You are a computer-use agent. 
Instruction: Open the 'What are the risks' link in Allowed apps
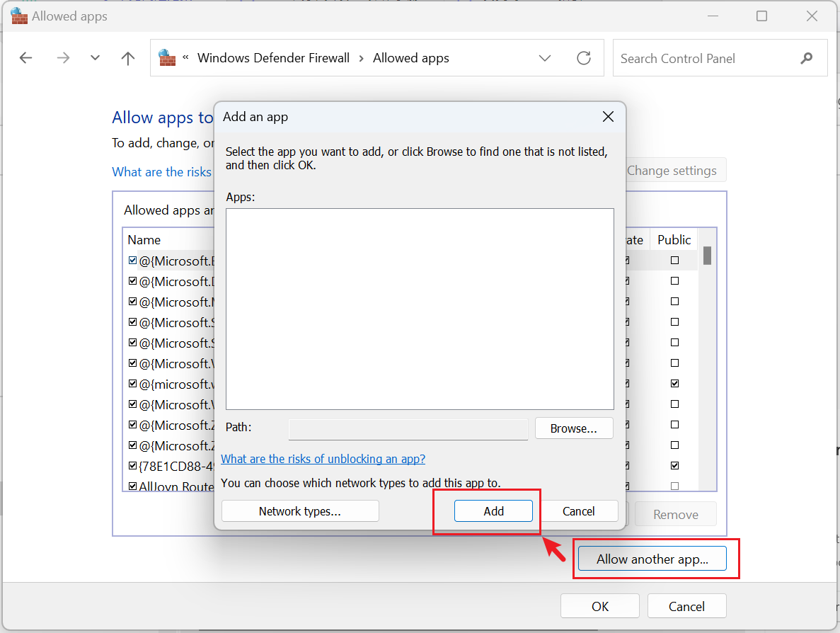[x=162, y=171]
